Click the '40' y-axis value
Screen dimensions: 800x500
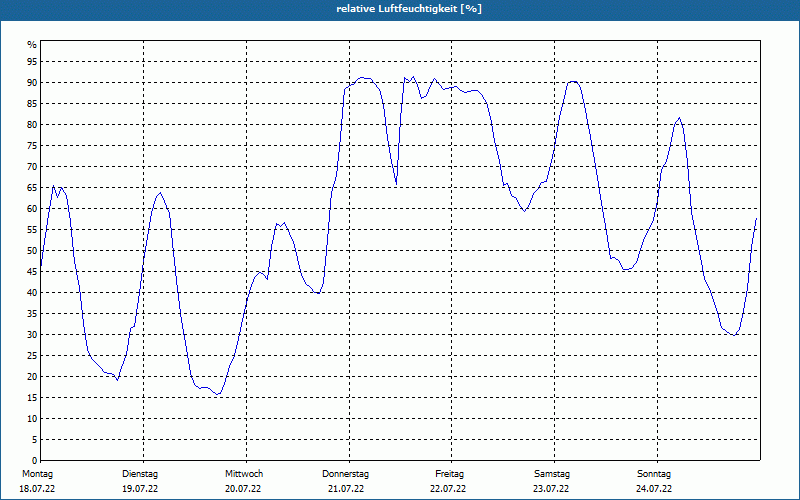point(32,293)
